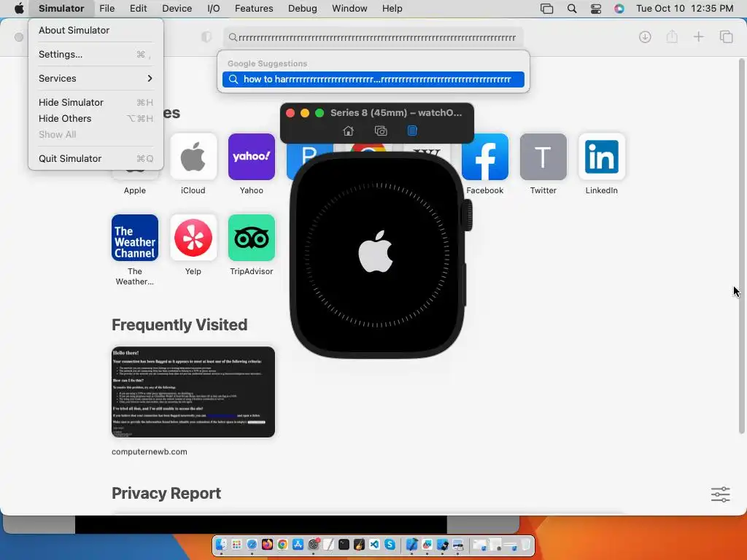The width and height of the screenshot is (747, 560).
Task: Click the privacy shield icon beside address bar
Action: pyautogui.click(x=206, y=37)
